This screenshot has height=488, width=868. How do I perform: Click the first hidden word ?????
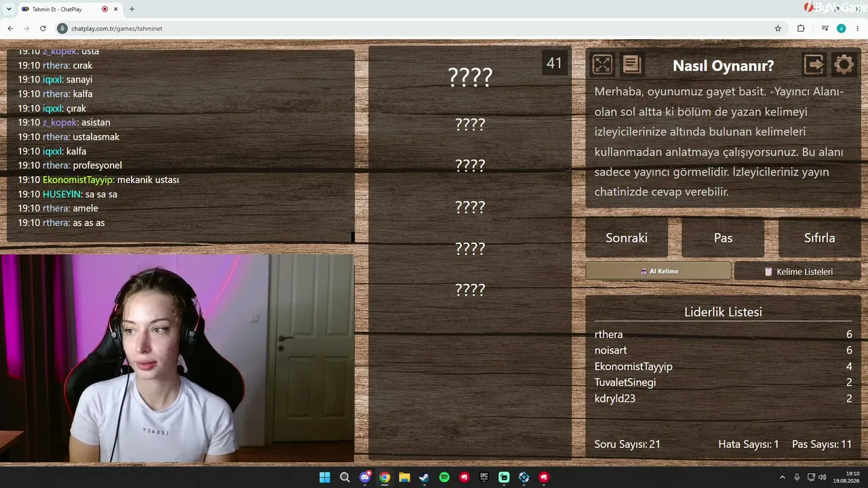coord(470,77)
